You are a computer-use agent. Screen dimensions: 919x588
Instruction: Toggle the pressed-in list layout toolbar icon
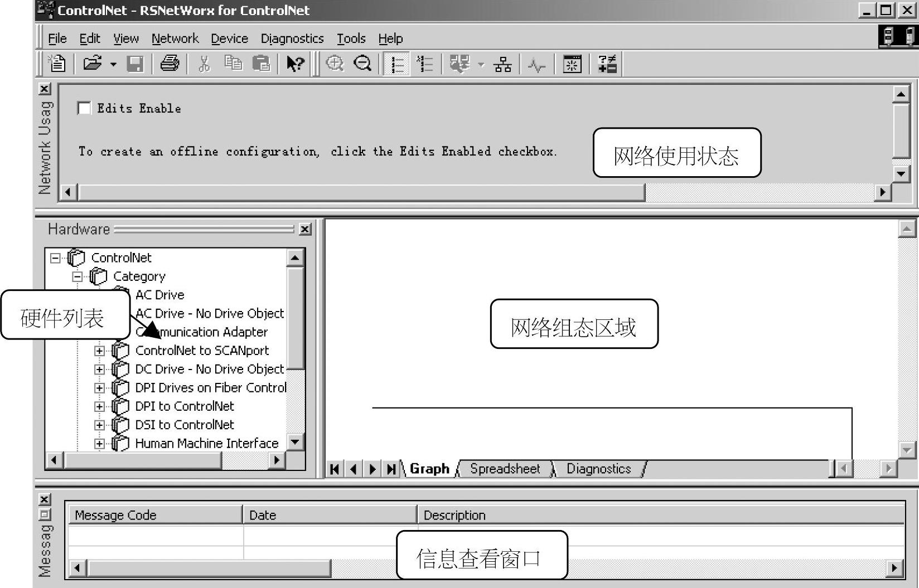click(397, 64)
